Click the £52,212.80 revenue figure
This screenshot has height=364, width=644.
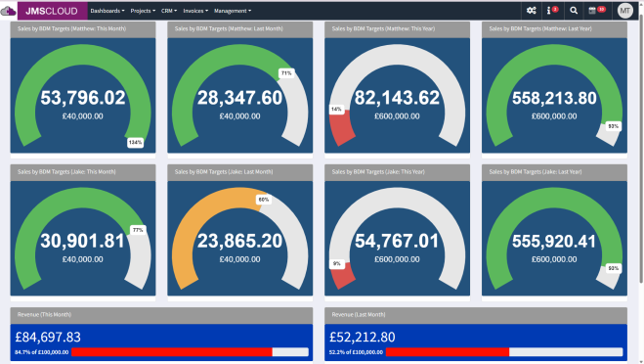(x=363, y=338)
